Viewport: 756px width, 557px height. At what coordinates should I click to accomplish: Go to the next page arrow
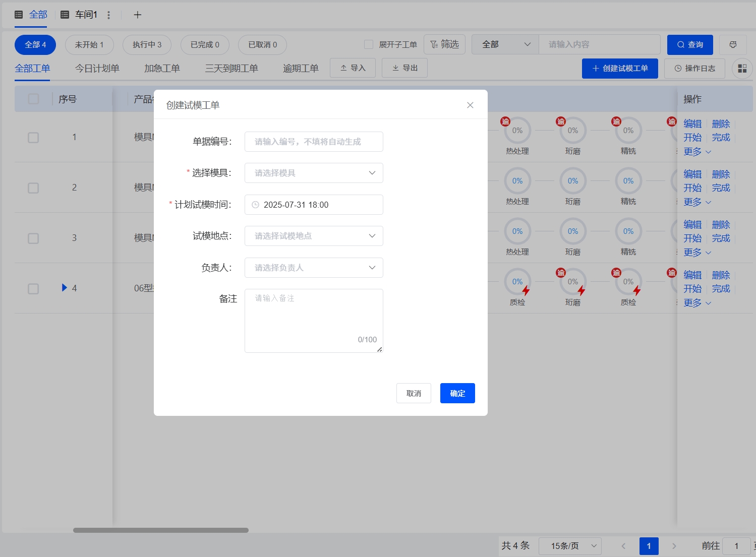pos(674,546)
